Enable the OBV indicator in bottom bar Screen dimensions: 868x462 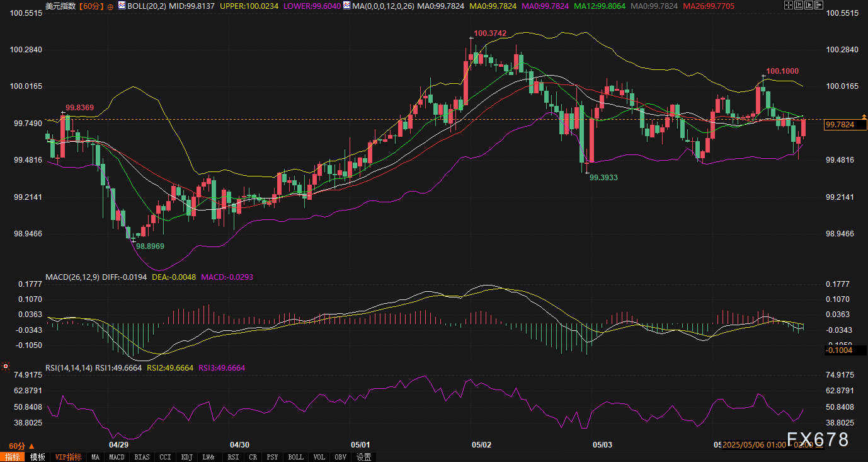click(340, 457)
